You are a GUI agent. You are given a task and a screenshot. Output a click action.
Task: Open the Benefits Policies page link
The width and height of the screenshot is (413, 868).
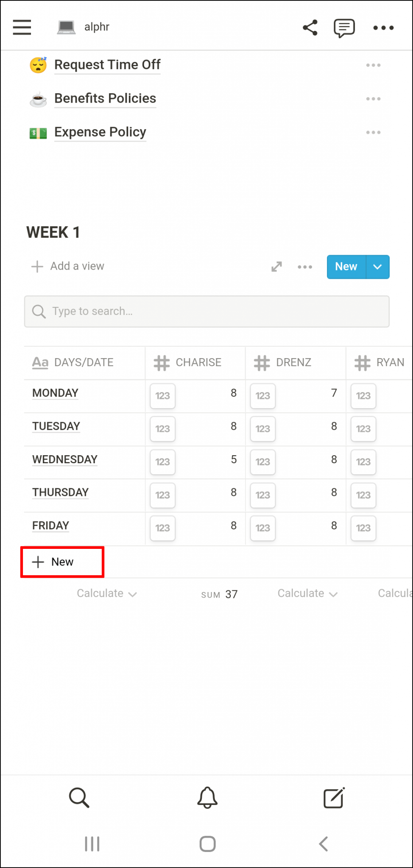pyautogui.click(x=105, y=98)
